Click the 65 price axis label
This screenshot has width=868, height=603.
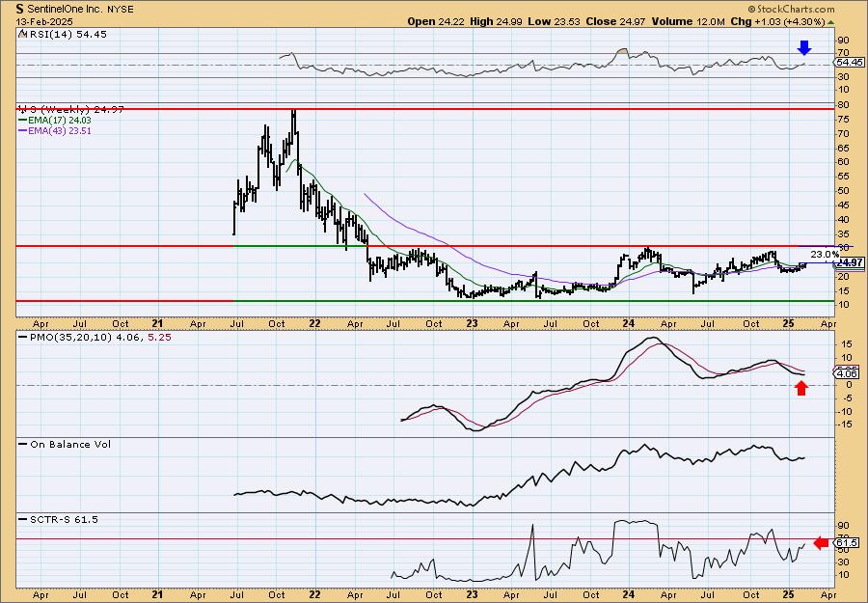(844, 149)
